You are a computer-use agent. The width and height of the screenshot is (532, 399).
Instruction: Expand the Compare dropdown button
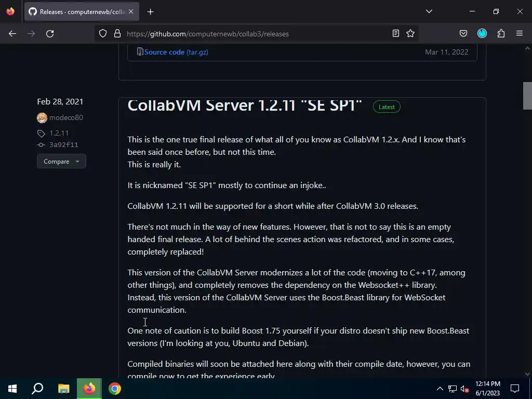coord(61,161)
